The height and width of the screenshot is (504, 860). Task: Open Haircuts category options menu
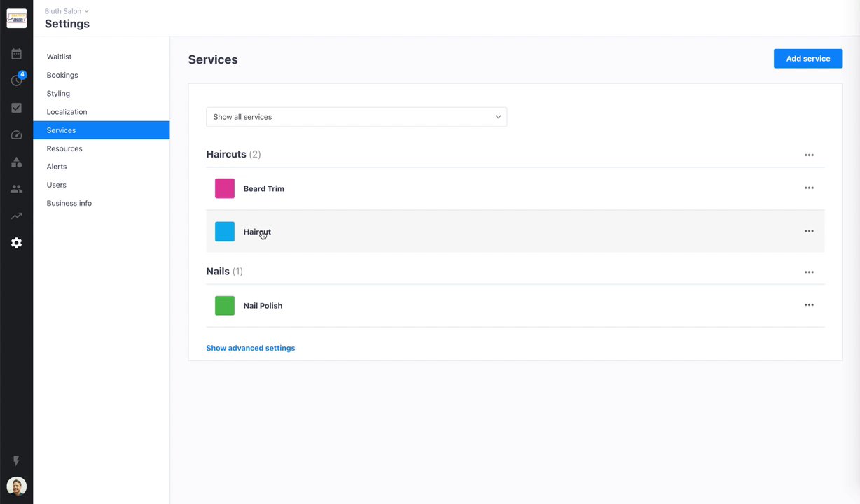pyautogui.click(x=809, y=155)
